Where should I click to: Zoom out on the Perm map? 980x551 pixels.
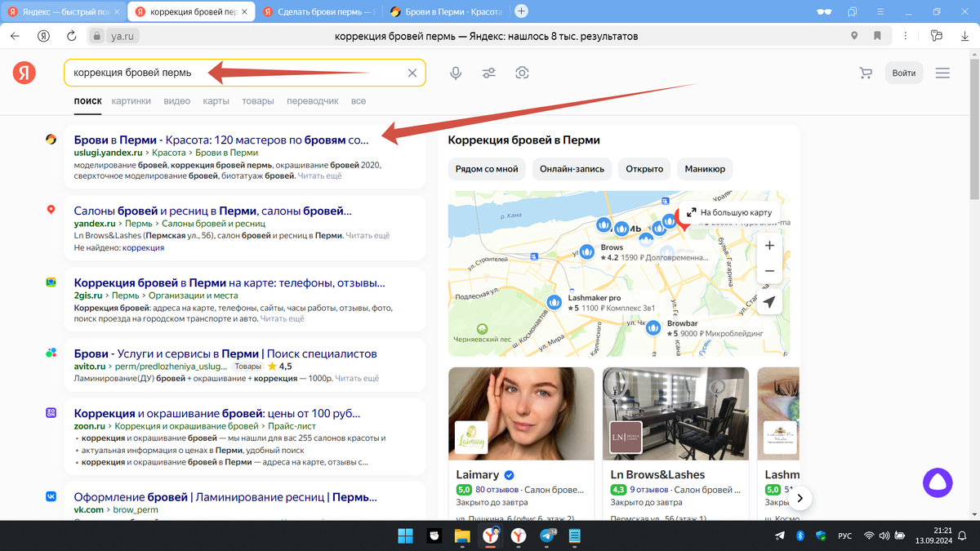(769, 271)
